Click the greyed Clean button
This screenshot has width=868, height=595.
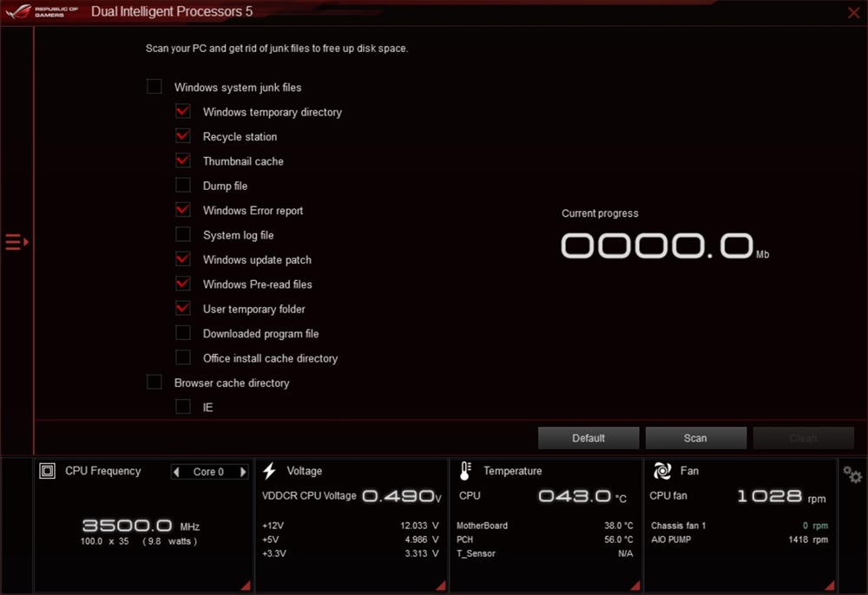point(803,438)
